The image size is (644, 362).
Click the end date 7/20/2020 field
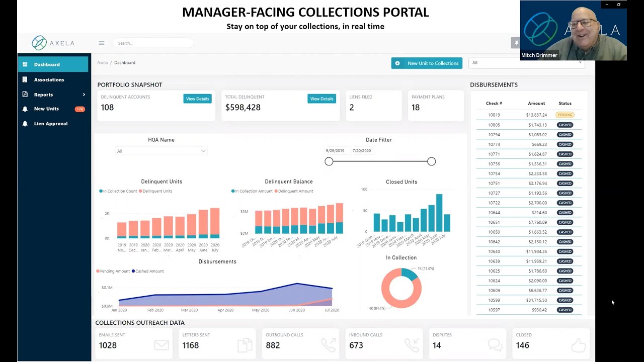362,151
